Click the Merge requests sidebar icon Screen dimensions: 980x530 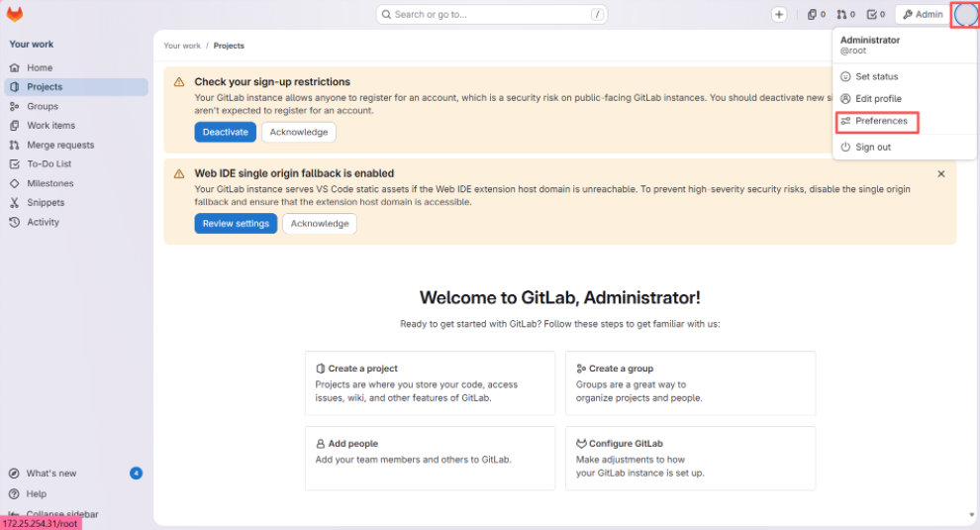click(x=15, y=145)
